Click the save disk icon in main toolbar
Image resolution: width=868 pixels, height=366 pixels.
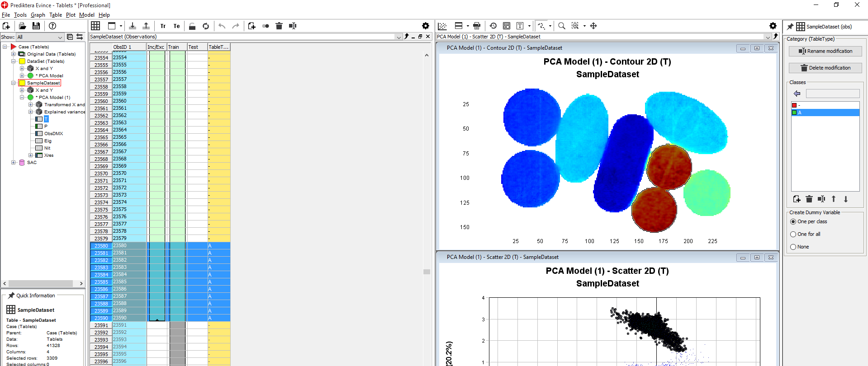pyautogui.click(x=36, y=26)
